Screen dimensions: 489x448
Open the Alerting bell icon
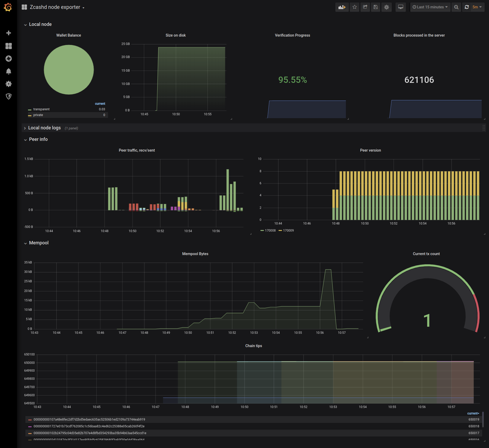(9, 71)
